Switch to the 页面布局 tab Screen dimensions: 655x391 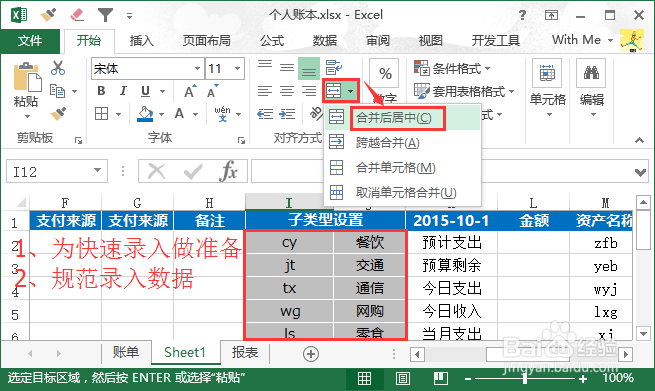coord(206,41)
